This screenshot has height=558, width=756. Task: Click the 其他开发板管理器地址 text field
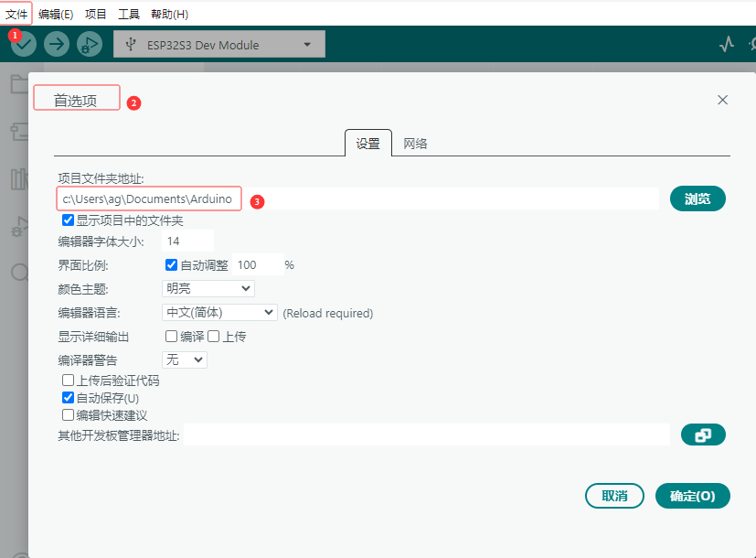(x=427, y=435)
